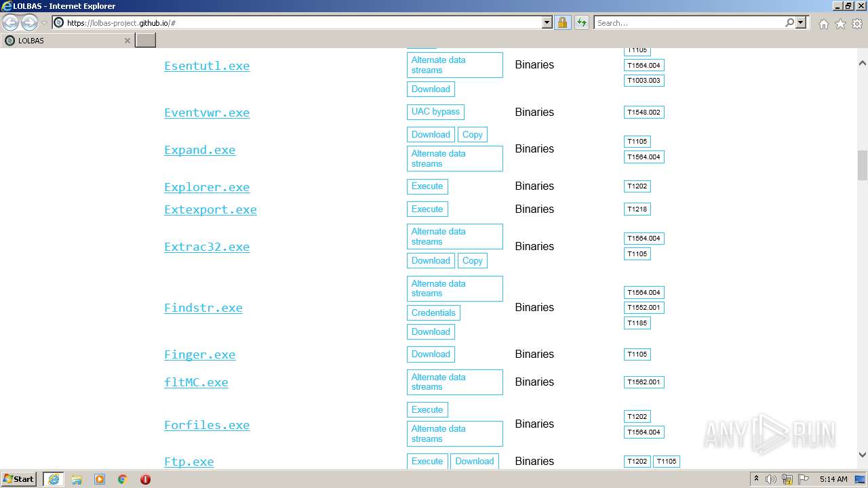
Task: Click the 5:14 AM system clock
Action: pyautogui.click(x=833, y=479)
